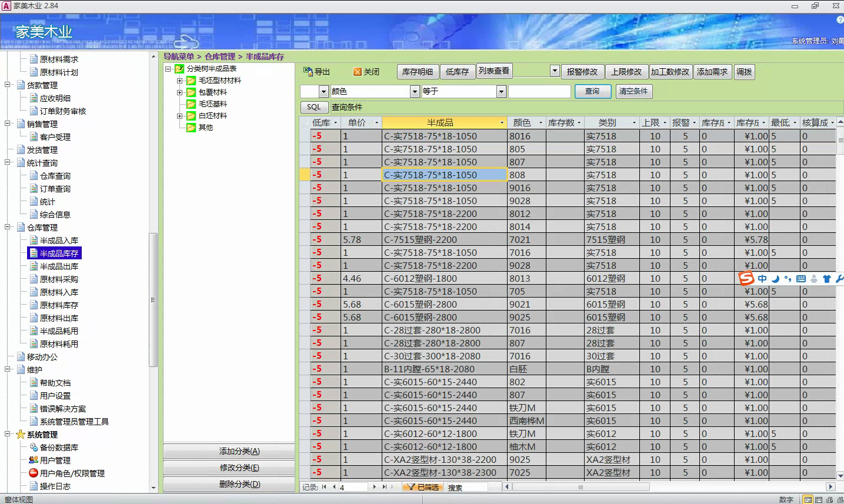Screen dimensions: 844x504
Task: Click the 分类树半成品表 root folder icon
Action: coord(179,69)
